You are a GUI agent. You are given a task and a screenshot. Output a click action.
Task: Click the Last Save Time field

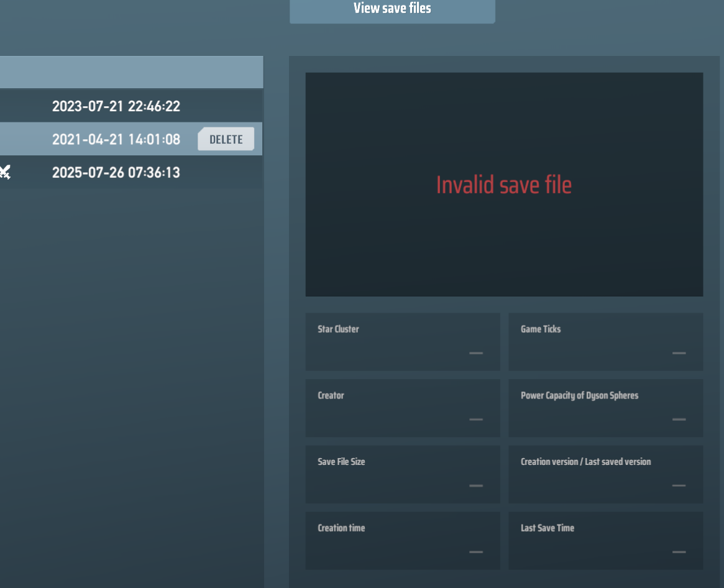[606, 540]
